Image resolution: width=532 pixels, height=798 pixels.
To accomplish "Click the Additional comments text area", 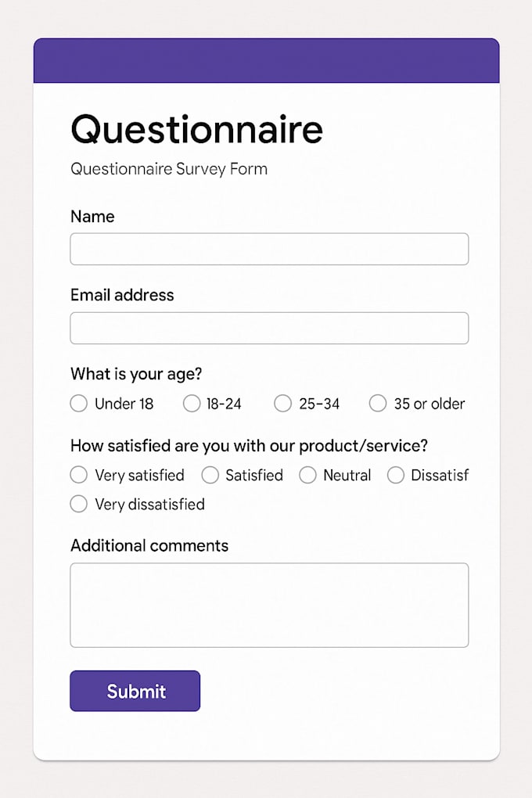I will coord(269,604).
